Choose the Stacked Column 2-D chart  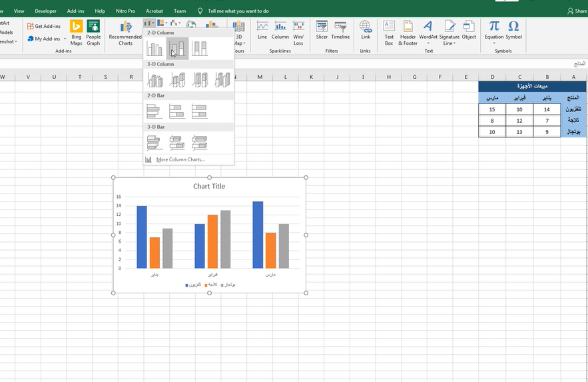click(177, 49)
